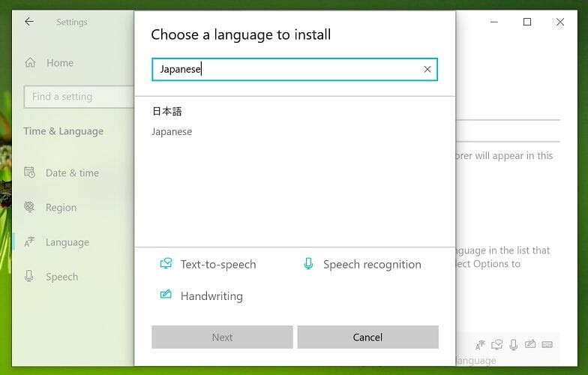Close the Settings window

tap(560, 22)
